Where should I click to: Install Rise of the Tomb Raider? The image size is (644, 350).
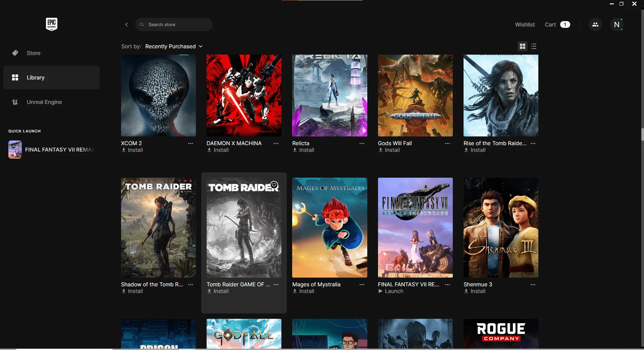475,150
